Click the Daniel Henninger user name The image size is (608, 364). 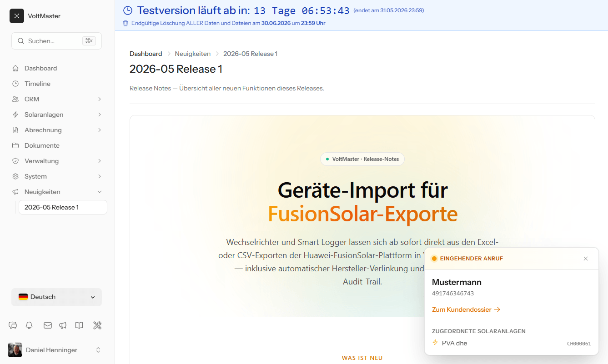pyautogui.click(x=51, y=350)
